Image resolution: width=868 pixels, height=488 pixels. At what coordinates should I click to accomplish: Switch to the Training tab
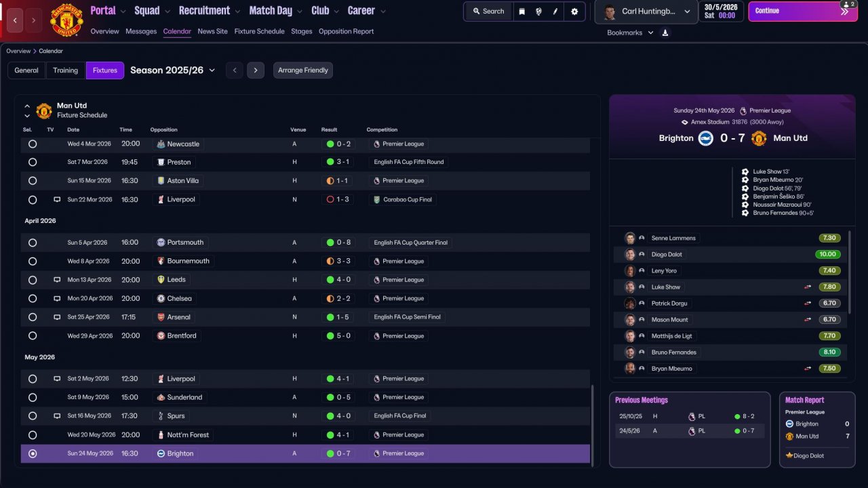[66, 70]
